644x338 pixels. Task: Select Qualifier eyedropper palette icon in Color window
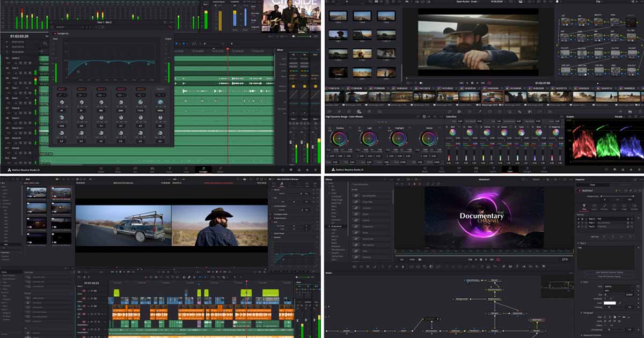point(480,111)
